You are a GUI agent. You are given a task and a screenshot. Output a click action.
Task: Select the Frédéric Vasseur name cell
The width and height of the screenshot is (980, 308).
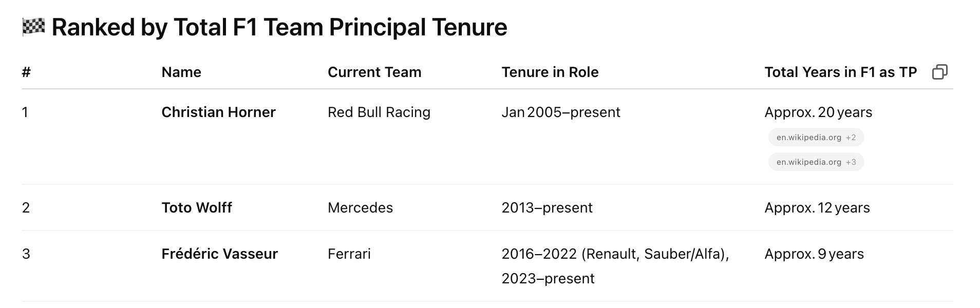219,254
